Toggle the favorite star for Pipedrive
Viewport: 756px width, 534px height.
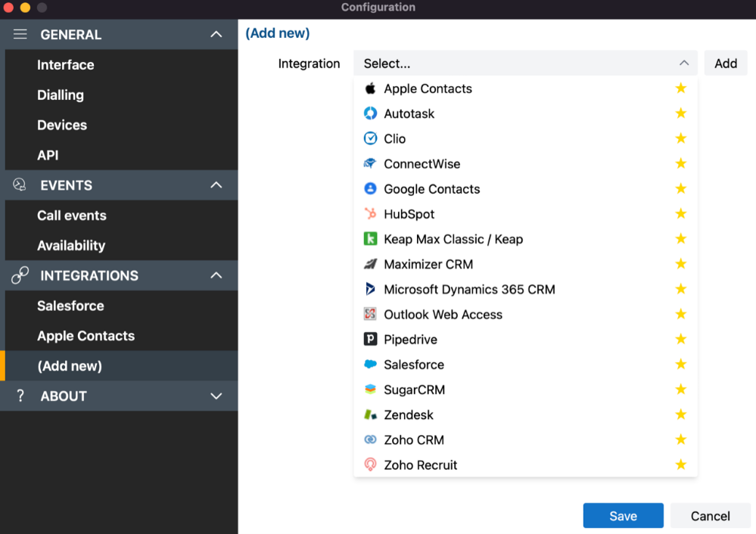[x=681, y=339]
